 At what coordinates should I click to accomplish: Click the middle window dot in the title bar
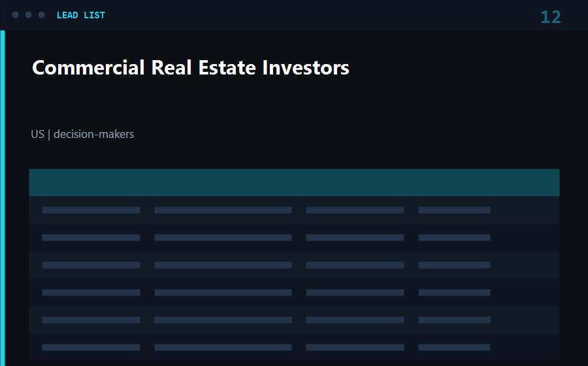pyautogui.click(x=29, y=15)
